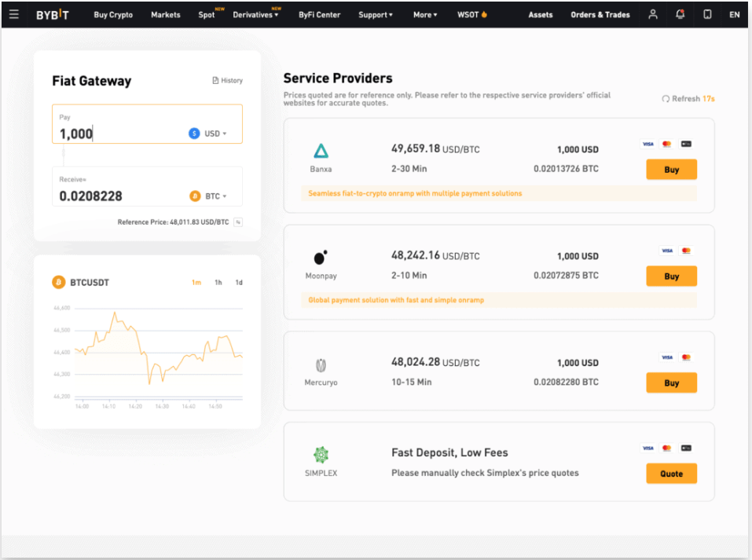Click the BTCUSDT Bitcoin icon on the chart
Viewport: 752px width, 560px height.
tap(58, 283)
